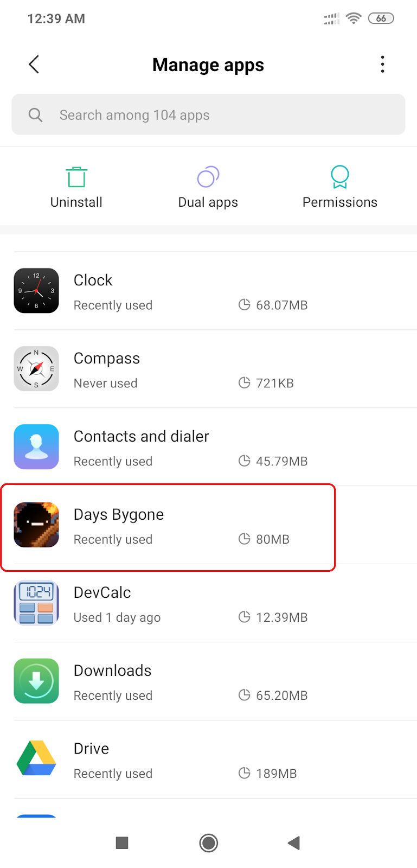417x868 pixels.
Task: Tap the Days Bygone game icon
Action: [x=36, y=525]
